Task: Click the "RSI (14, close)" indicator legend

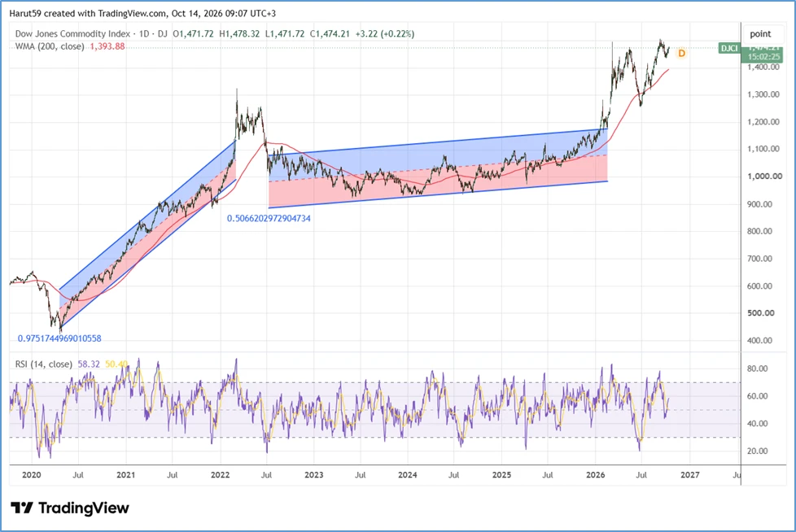Action: 44,364
